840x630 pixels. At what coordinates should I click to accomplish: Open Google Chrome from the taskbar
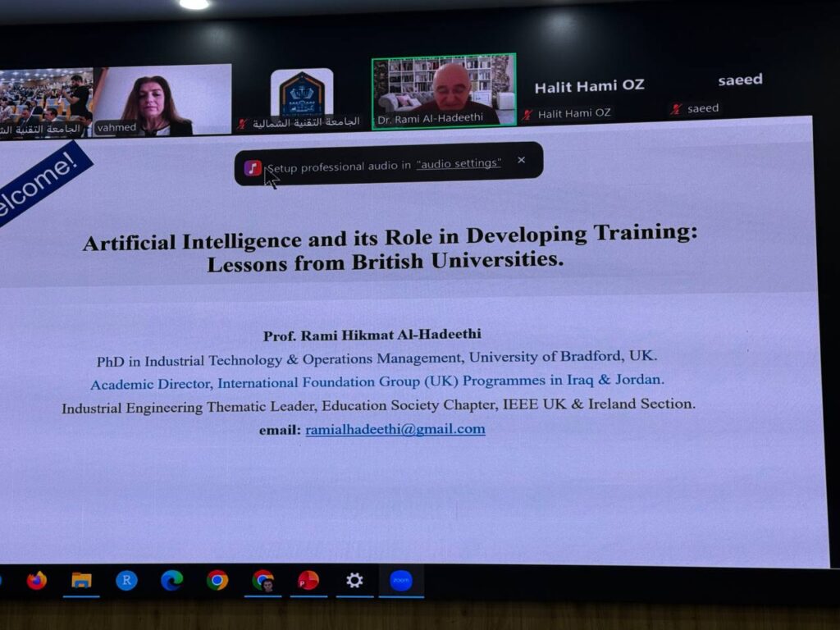tap(217, 580)
